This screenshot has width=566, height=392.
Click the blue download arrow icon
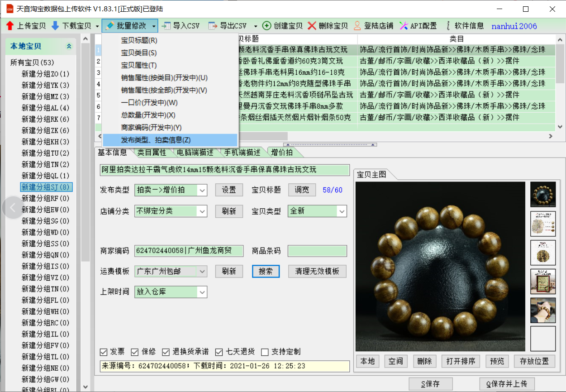click(55, 26)
